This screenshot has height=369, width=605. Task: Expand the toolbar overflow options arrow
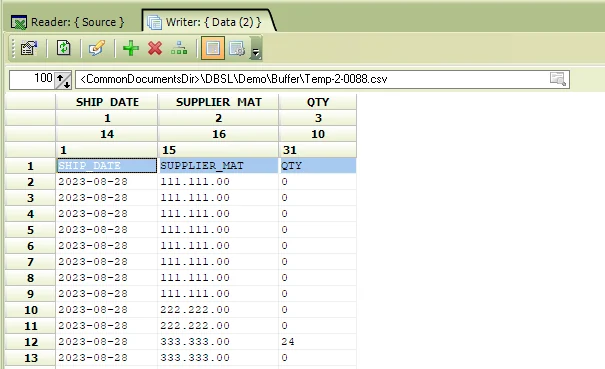[x=255, y=49]
